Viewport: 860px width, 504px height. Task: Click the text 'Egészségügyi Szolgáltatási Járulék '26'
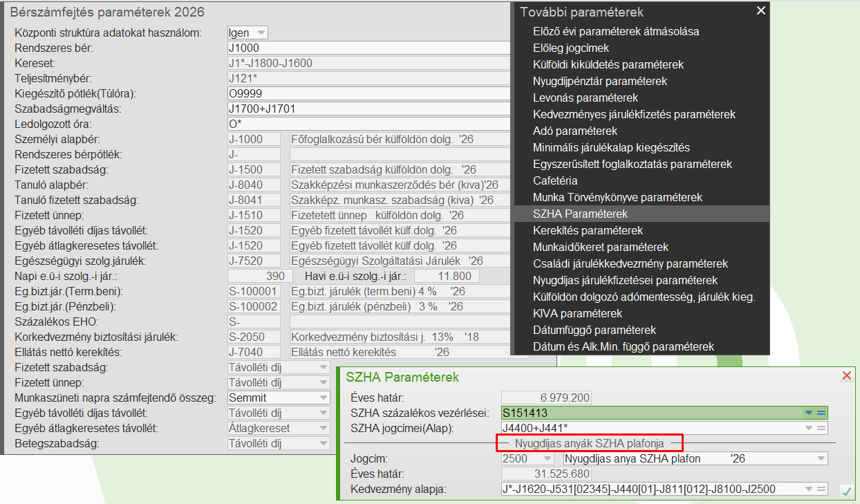[x=387, y=261]
